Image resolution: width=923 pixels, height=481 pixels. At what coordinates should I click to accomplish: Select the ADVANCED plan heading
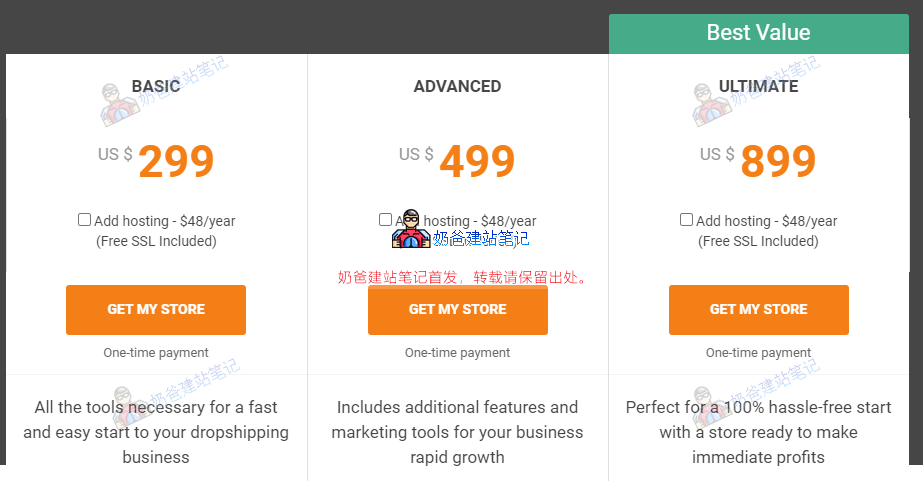(x=457, y=87)
